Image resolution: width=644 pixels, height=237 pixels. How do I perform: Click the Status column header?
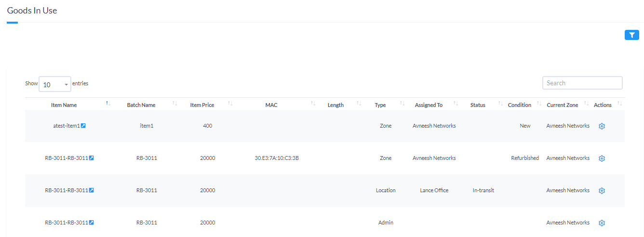478,105
